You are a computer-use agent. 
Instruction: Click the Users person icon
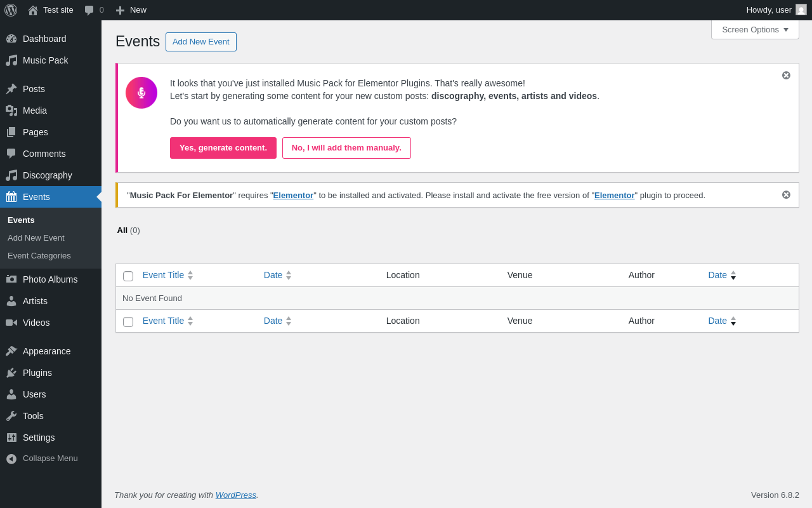11,394
